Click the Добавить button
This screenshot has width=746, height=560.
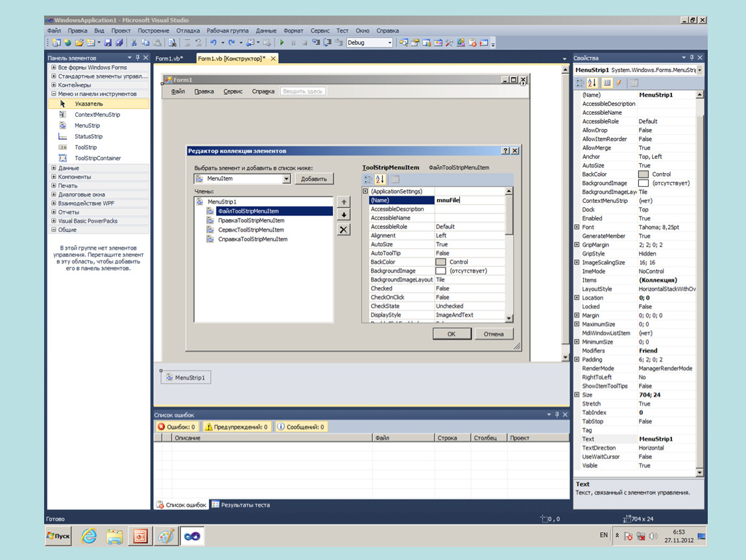click(x=314, y=179)
